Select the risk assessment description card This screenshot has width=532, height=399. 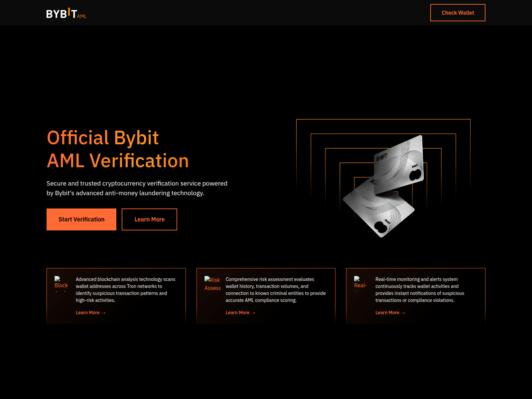point(266,296)
